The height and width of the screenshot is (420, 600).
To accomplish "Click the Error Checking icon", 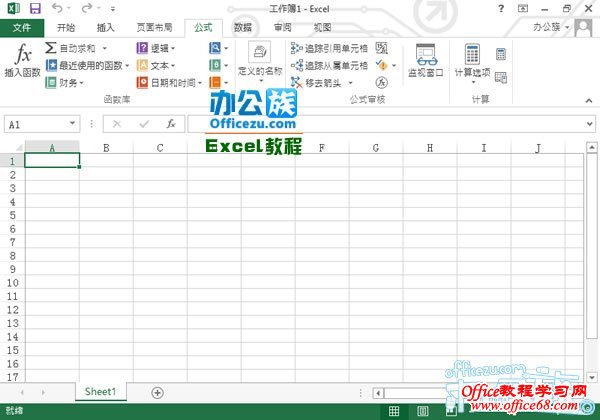I will click(382, 65).
